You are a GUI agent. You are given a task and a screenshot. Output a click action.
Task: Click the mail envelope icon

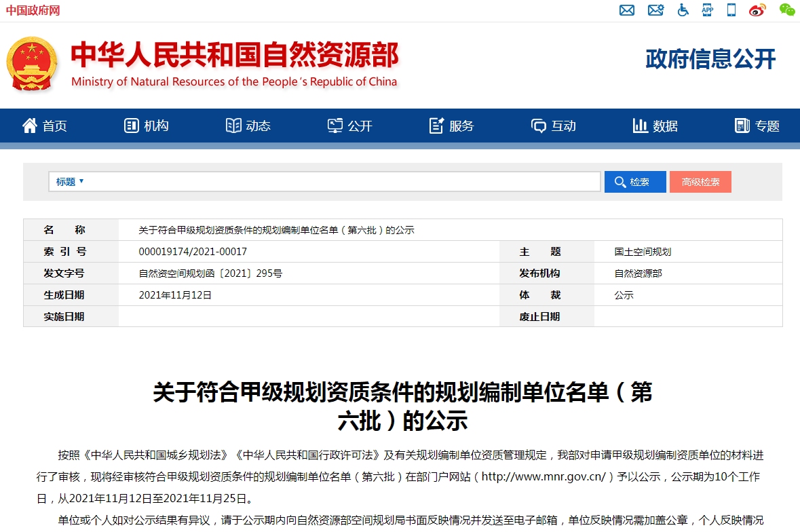627,10
